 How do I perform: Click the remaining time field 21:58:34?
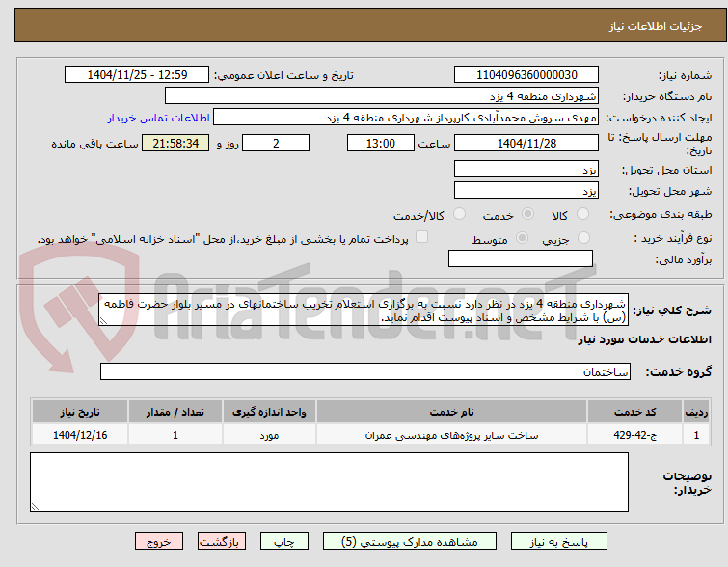pos(175,143)
